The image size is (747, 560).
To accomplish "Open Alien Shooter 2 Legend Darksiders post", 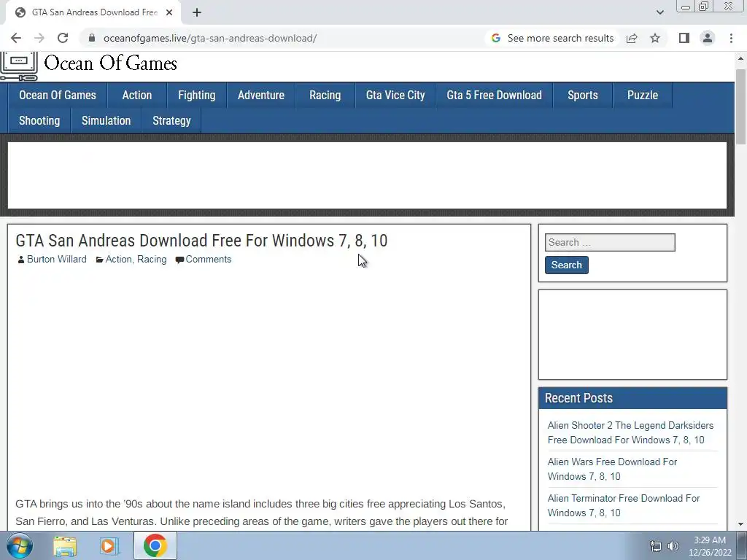I will pyautogui.click(x=630, y=433).
